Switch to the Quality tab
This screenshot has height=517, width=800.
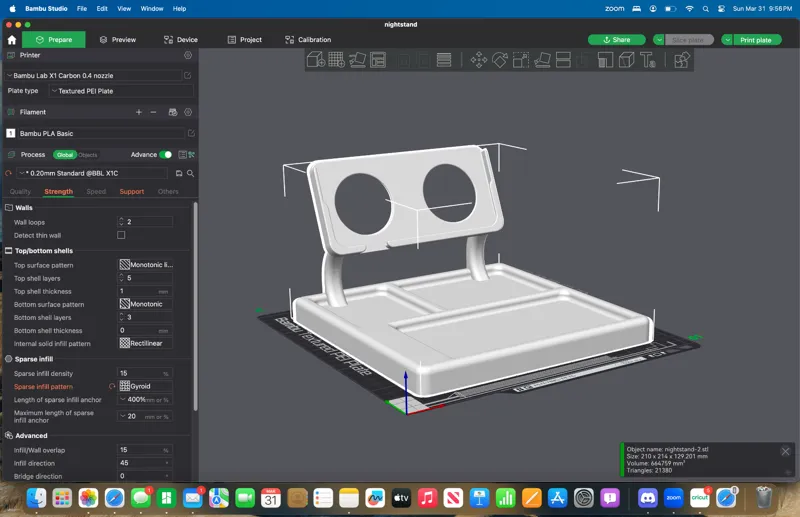(20, 191)
